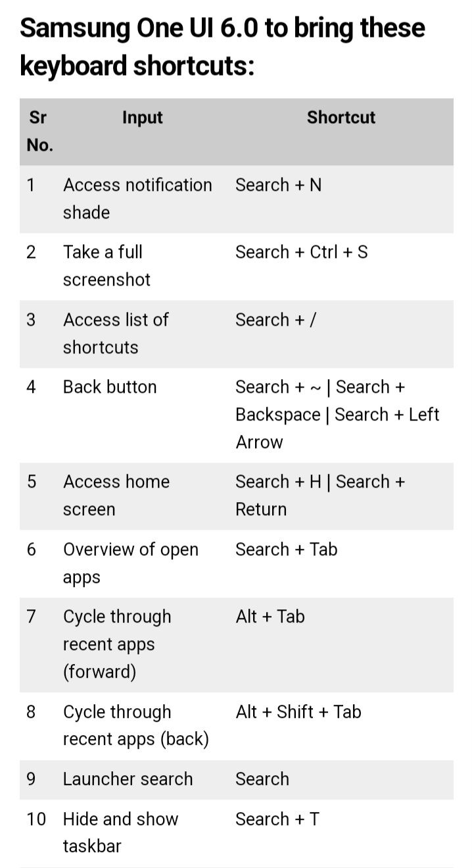The height and width of the screenshot is (868, 472).
Task: Select the 'Access list of shortcuts' entry
Action: click(x=116, y=334)
